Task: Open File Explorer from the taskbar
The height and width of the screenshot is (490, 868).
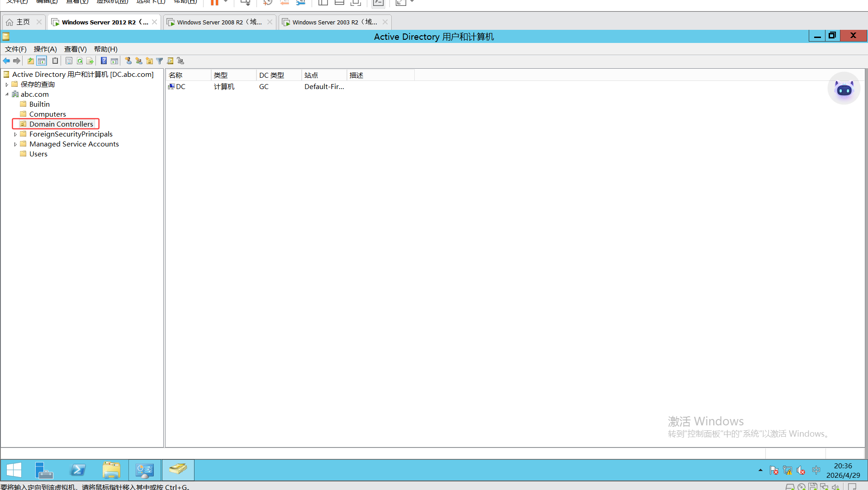Action: pos(111,470)
